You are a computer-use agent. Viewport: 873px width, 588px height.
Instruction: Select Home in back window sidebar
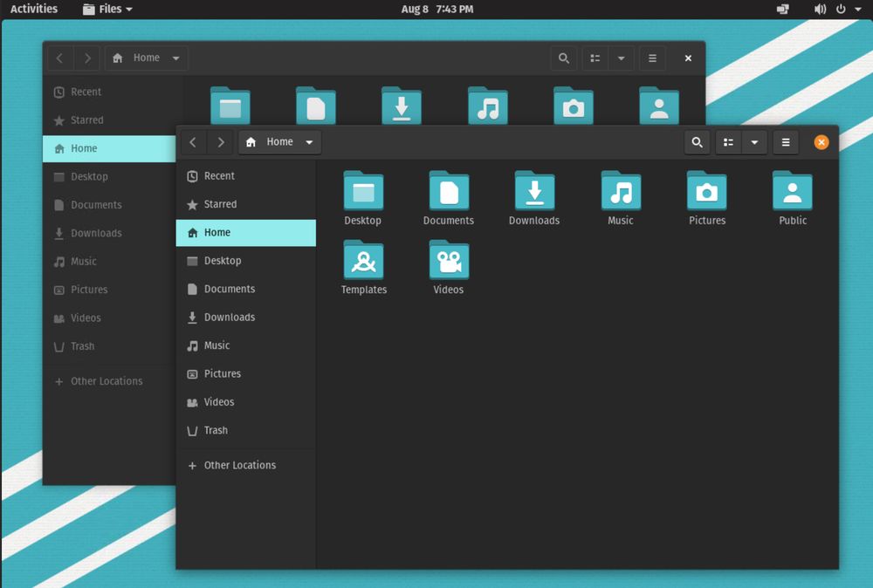pyautogui.click(x=109, y=148)
